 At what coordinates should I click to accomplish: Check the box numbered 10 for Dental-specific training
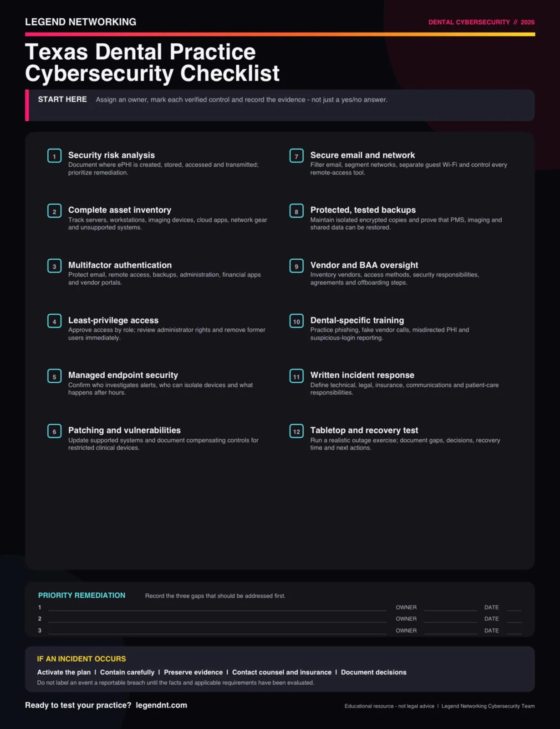click(296, 321)
